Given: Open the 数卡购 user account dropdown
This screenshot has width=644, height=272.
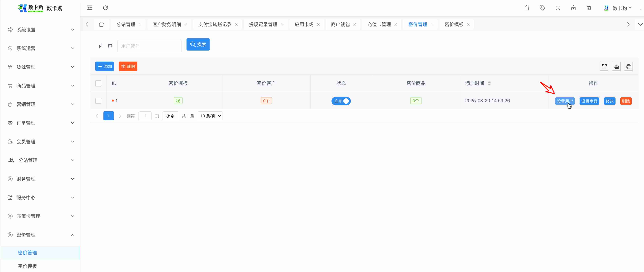Looking at the screenshot, I should click(620, 8).
